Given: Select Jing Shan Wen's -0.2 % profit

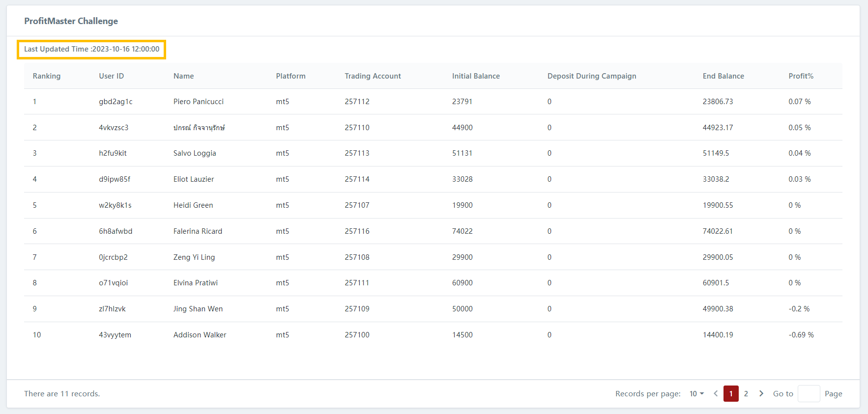Looking at the screenshot, I should click(x=799, y=309).
